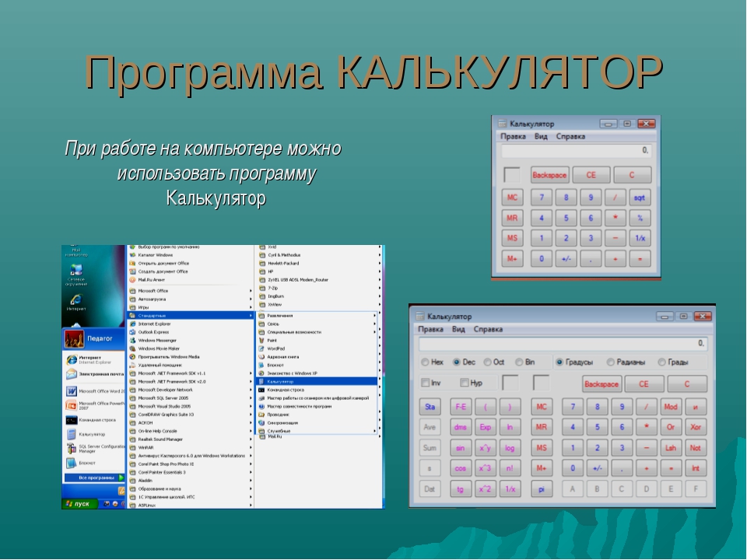Click the cos function key
Image resolution: width=747 pixels, height=560 pixels.
[460, 468]
